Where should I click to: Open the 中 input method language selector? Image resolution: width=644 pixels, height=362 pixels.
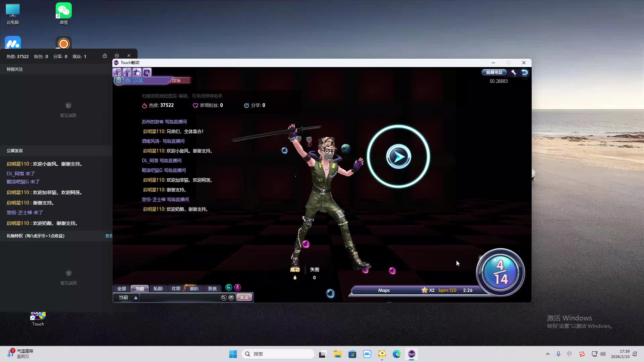coord(569,354)
